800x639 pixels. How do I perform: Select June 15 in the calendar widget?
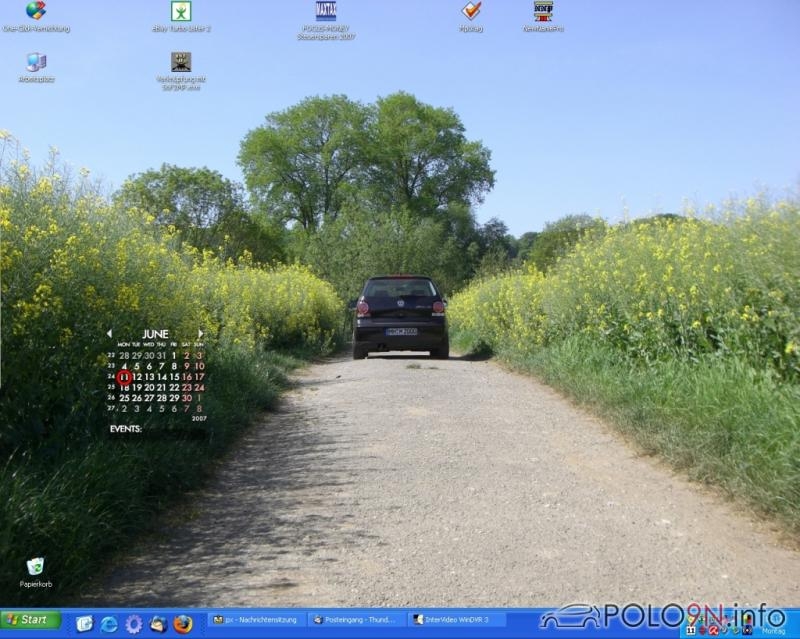(x=174, y=377)
